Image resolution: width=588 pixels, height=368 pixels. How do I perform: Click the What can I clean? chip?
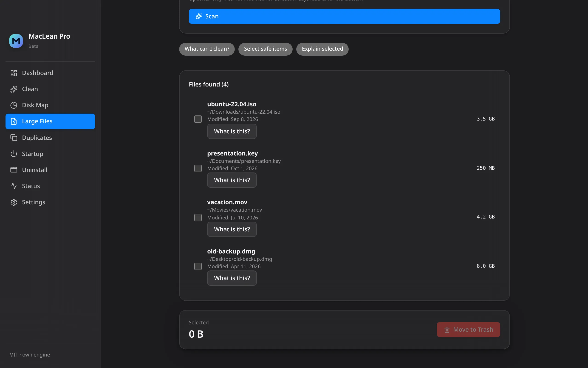coord(207,49)
